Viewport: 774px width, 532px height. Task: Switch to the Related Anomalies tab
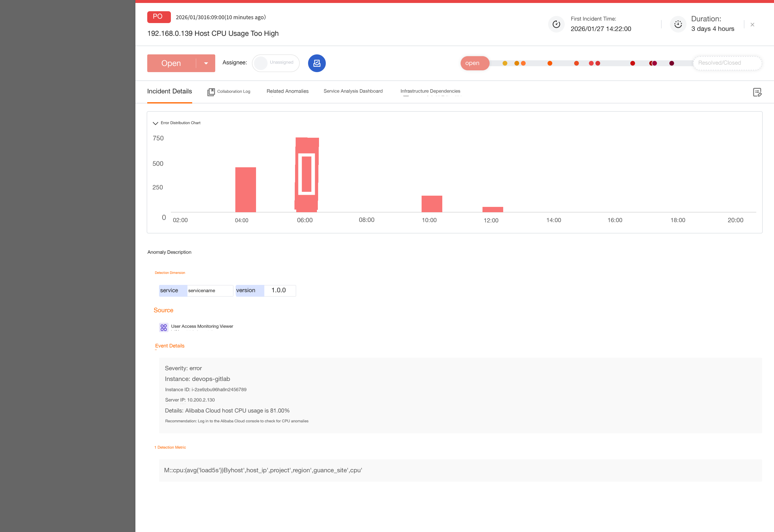click(287, 91)
